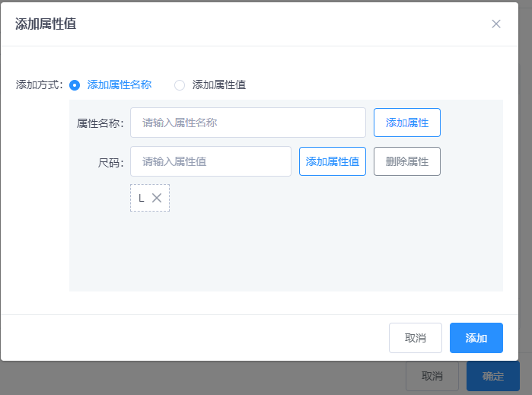532x395 pixels.
Task: Click the 添加属性值 radio label text
Action: point(219,85)
